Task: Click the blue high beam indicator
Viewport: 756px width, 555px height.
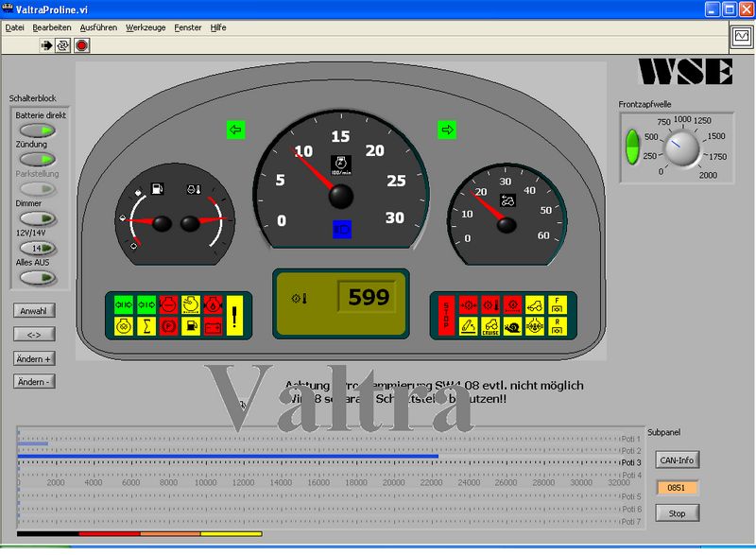Action: 342,229
